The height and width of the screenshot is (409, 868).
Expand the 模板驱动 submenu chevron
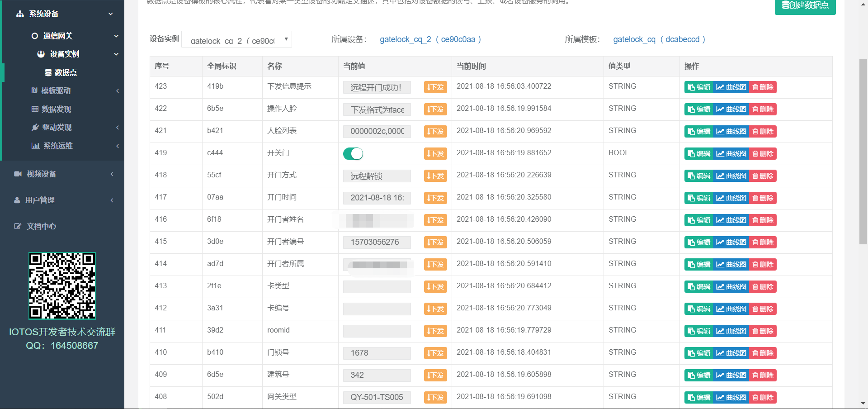[118, 90]
